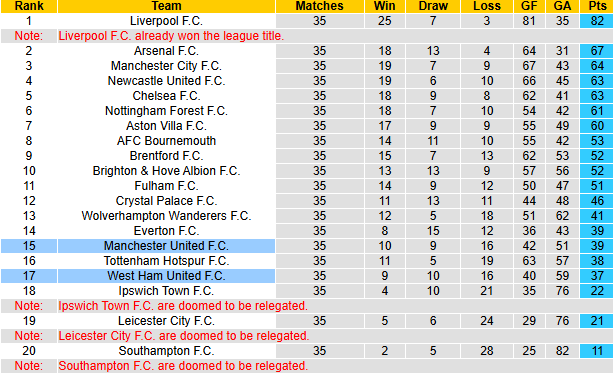Select the Pts column header

click(x=597, y=6)
